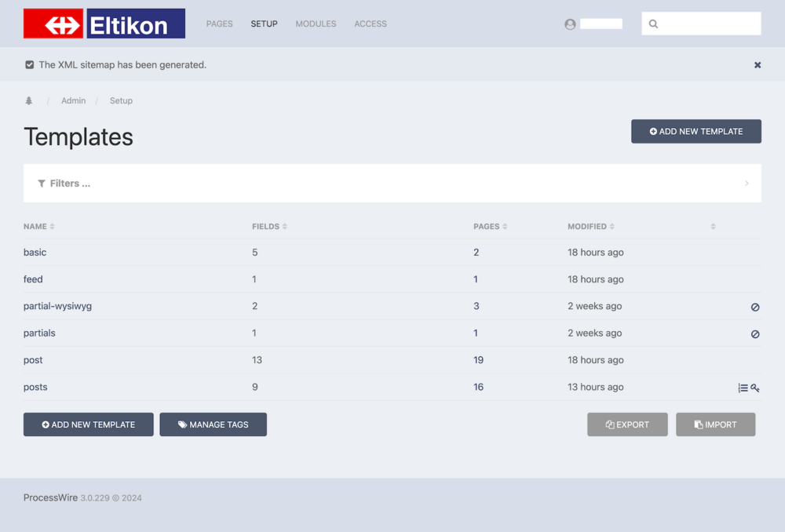The image size is (785, 532).
Task: Click into the search input field
Action: [x=706, y=24]
